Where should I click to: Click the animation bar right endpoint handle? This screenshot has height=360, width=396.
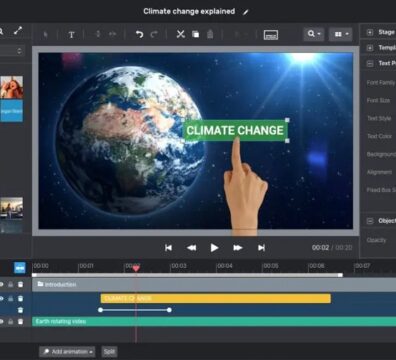169,310
